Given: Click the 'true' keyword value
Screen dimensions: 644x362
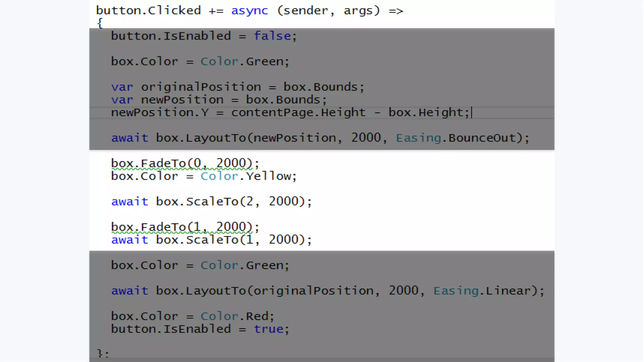Looking at the screenshot, I should tap(269, 329).
